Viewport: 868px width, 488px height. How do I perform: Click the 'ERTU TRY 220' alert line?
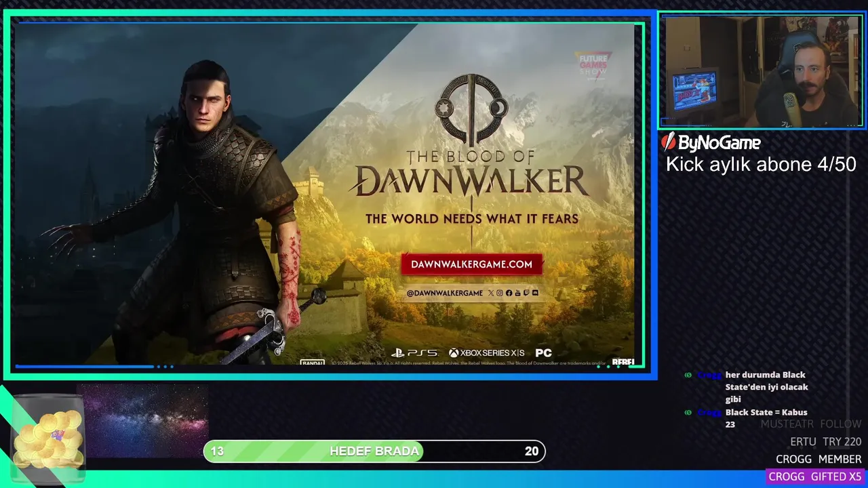click(x=825, y=441)
